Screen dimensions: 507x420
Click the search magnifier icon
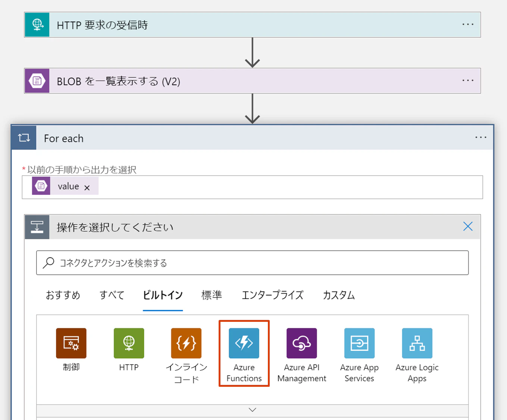[48, 262]
